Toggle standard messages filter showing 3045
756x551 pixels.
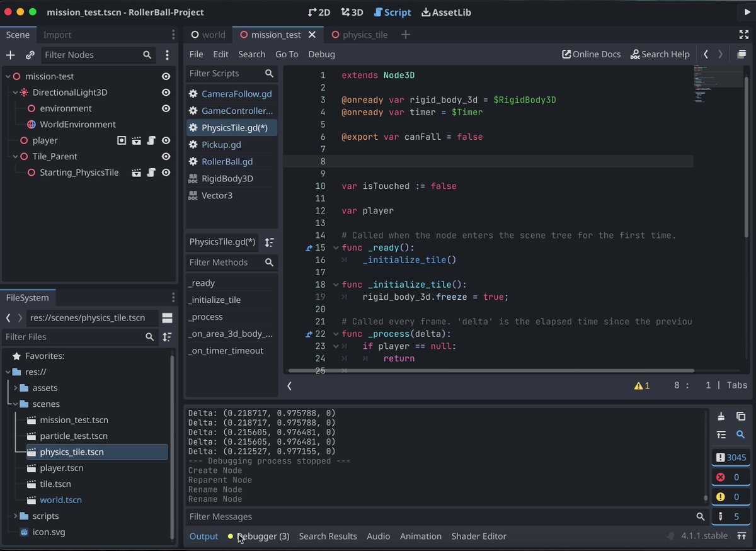731,458
